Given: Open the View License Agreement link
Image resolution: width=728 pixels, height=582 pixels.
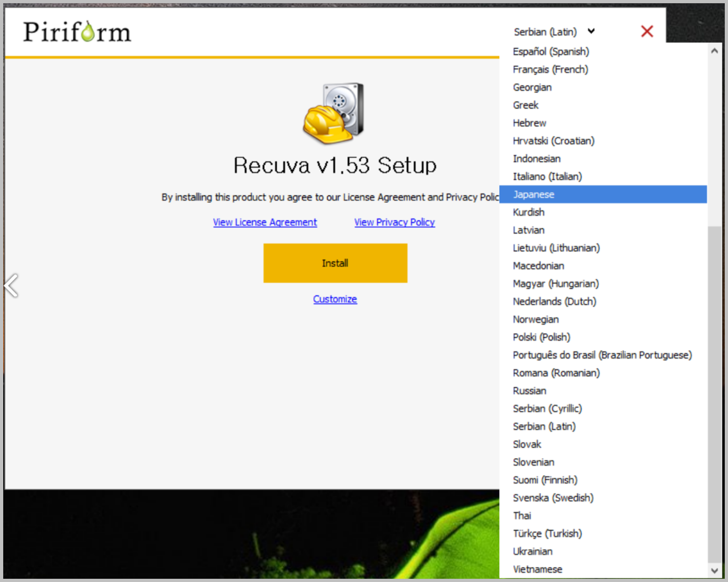Looking at the screenshot, I should [265, 222].
